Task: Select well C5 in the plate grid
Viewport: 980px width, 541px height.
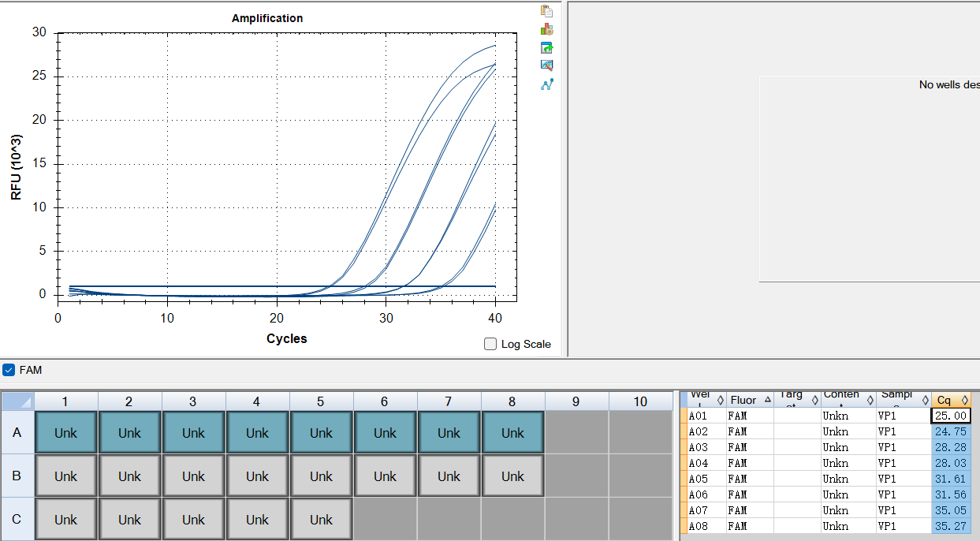Action: coord(322,520)
